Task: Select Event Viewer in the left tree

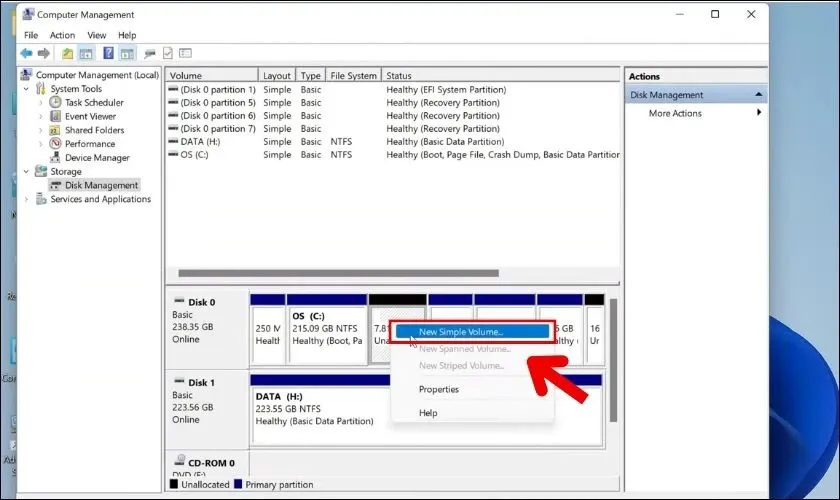Action: (90, 116)
